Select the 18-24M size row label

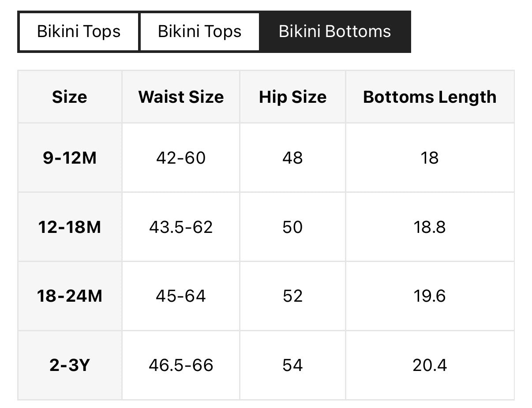[70, 296]
